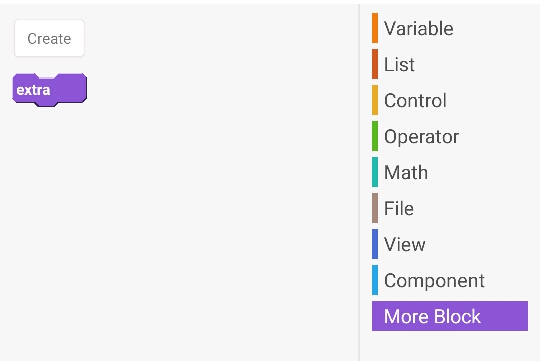Select the Component blocks category
Image resolution: width=540 pixels, height=361 pixels.
(450, 280)
